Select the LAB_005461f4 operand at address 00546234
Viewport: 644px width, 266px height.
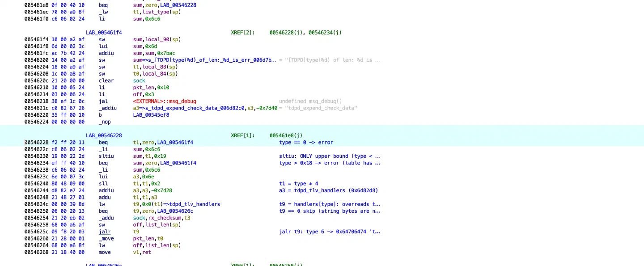[178, 163]
